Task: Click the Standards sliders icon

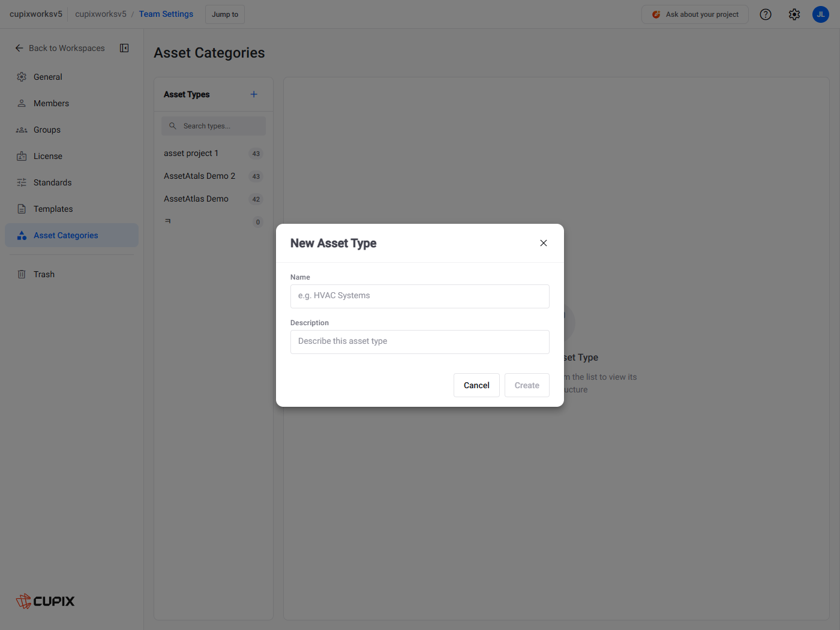Action: [x=22, y=182]
